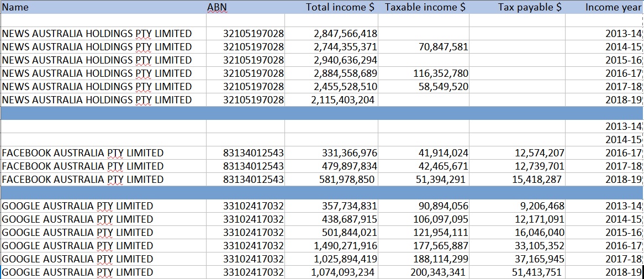
Task: Select News Australia total income 2,847,566,418
Action: [x=331, y=34]
